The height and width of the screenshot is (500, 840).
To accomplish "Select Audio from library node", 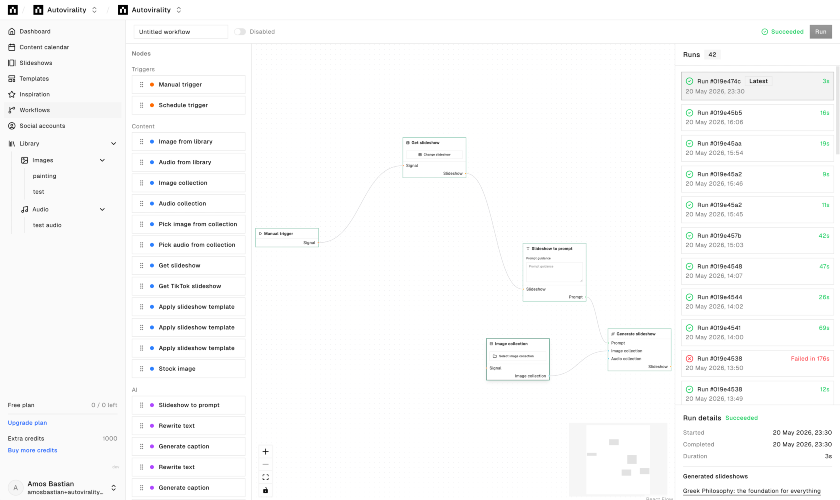I will [x=189, y=162].
